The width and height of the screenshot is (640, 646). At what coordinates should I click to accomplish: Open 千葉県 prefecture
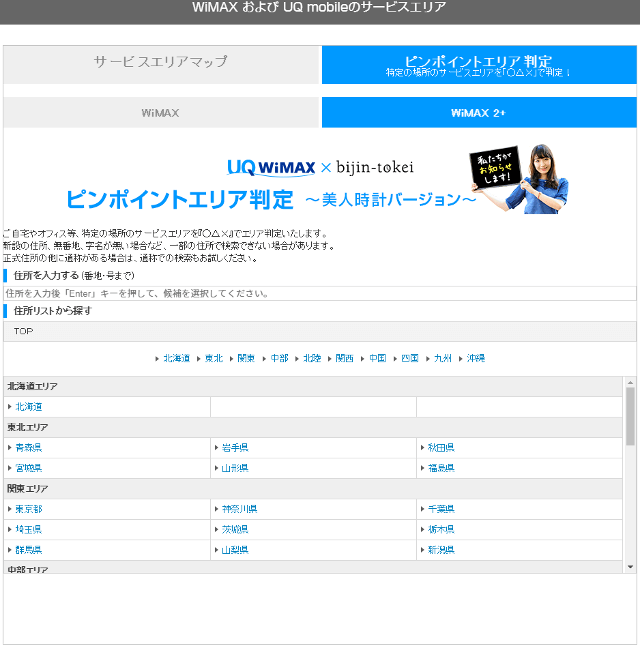pyautogui.click(x=441, y=509)
